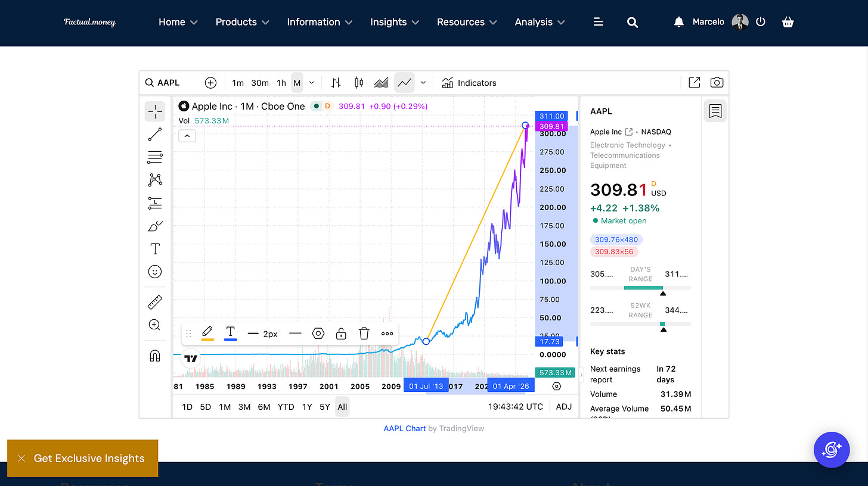This screenshot has width=868, height=486.
Task: Follow the AAPL Chart link
Action: click(405, 428)
